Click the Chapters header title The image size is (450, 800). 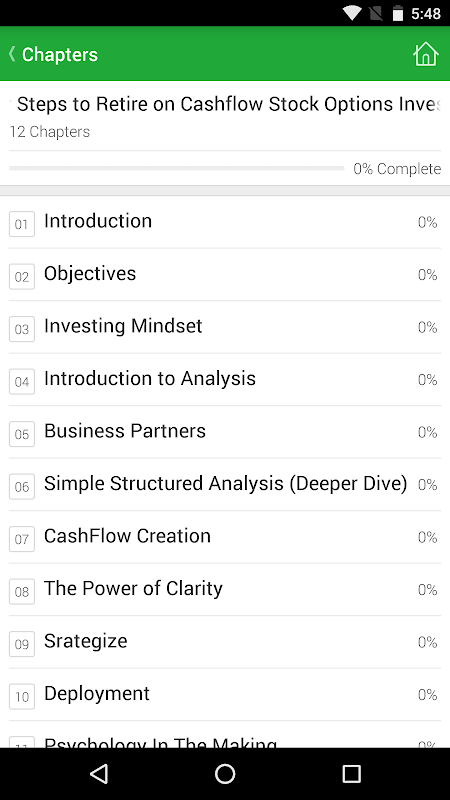tap(60, 55)
